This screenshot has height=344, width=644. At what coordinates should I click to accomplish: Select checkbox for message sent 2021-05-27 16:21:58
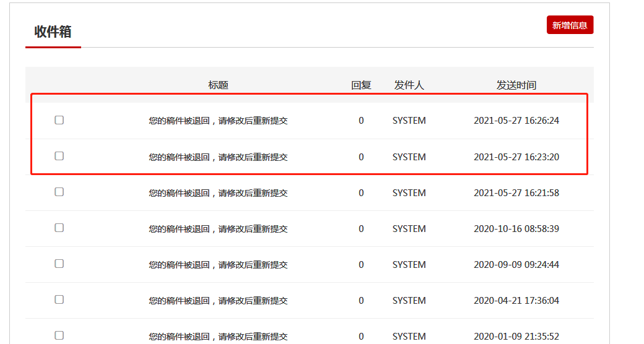59,192
